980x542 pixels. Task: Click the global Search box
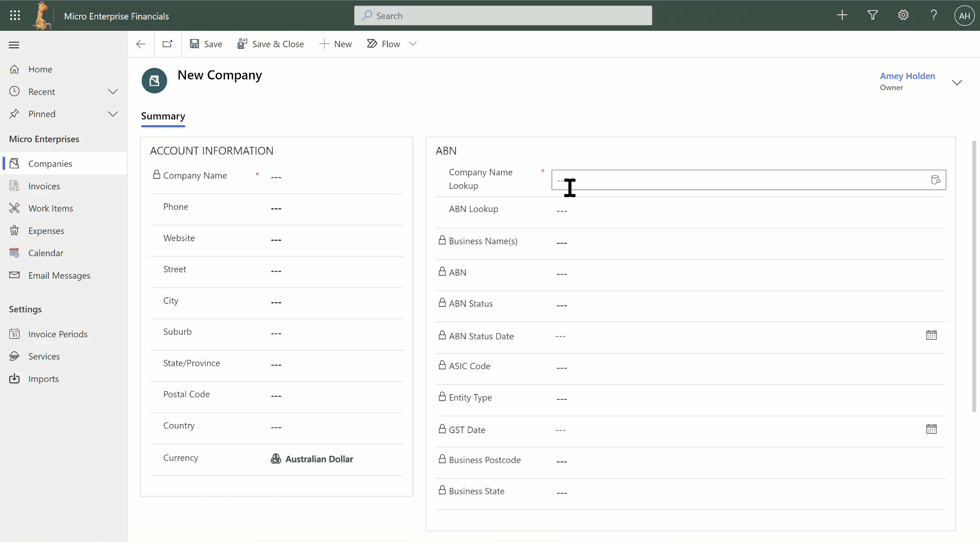pos(503,15)
